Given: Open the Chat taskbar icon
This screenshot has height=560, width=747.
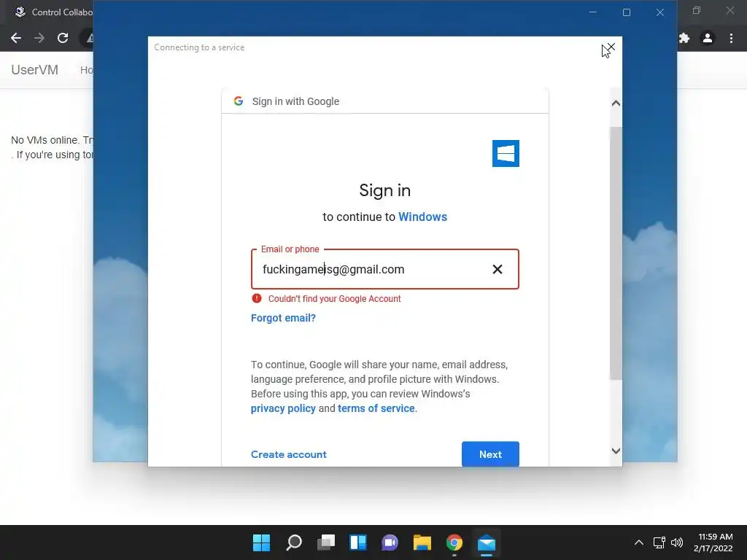Looking at the screenshot, I should click(x=390, y=542).
